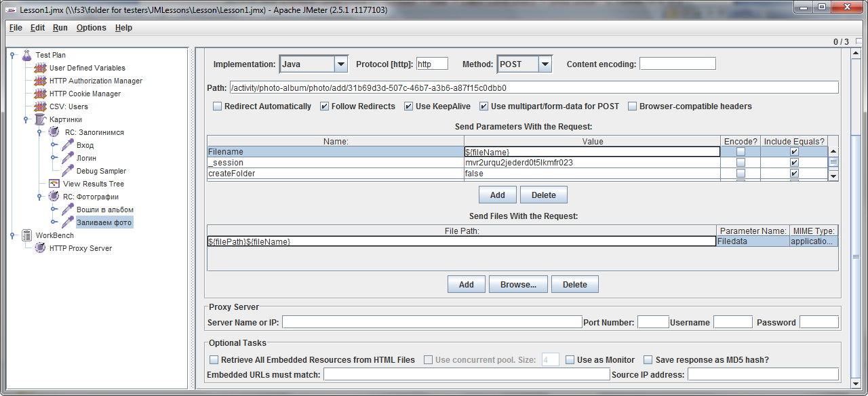This screenshot has width=868, height=396.
Task: Click the parameters table scroll-up arrow
Action: tap(834, 151)
